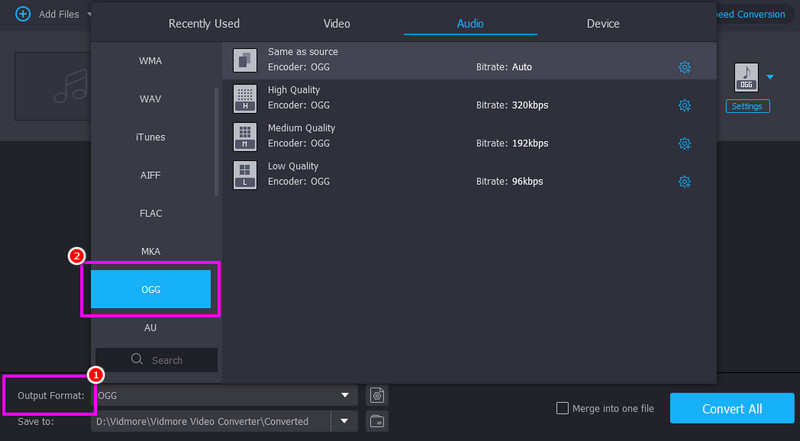
Task: Open the output folder icon beside Save to
Action: (x=377, y=421)
